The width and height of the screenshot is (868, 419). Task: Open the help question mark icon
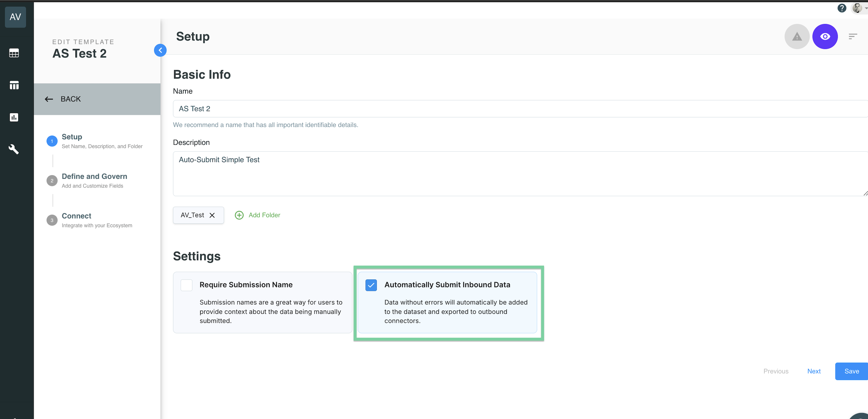tap(842, 8)
